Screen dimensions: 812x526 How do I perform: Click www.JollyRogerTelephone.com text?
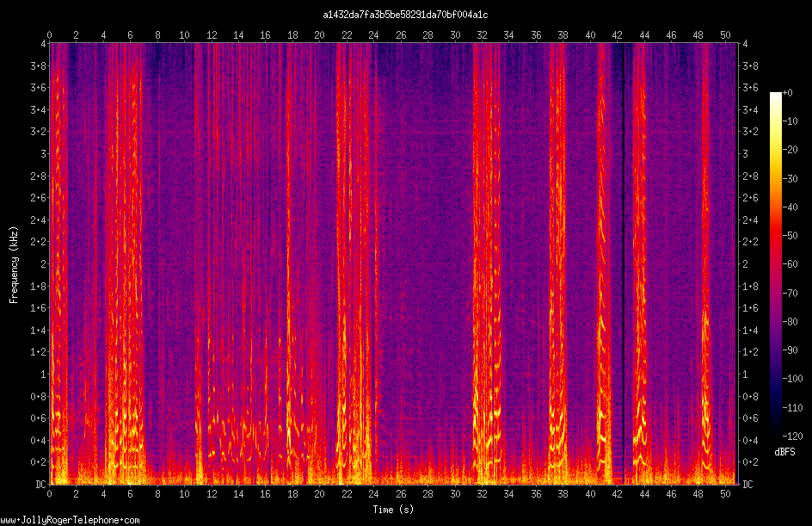pyautogui.click(x=70, y=520)
